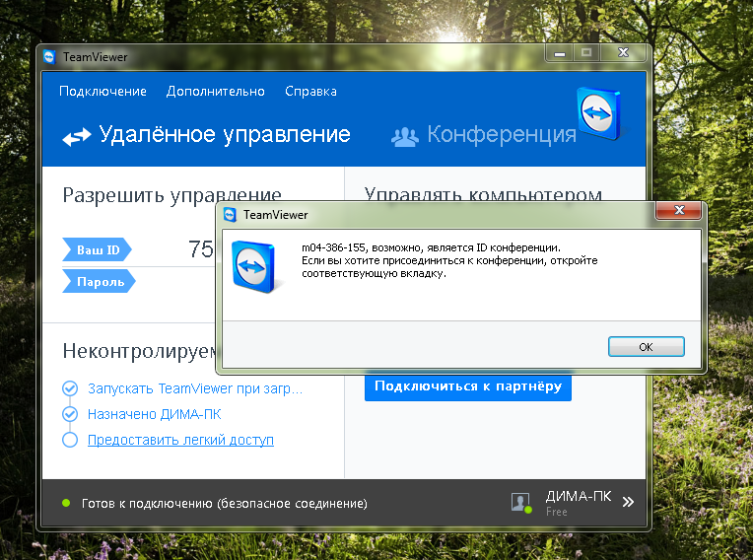Expand the ДИМА-ПК panel with double chevron

[628, 502]
